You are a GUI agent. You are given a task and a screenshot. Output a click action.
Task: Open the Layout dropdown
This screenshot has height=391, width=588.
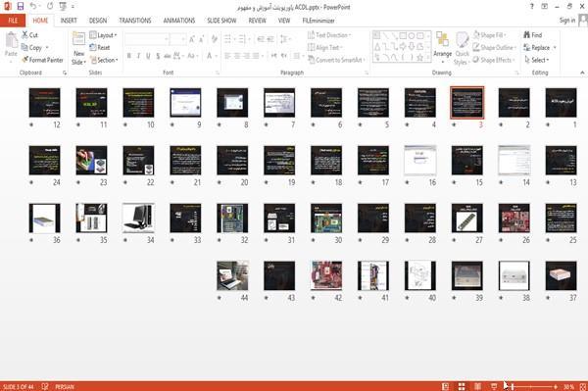(103, 35)
